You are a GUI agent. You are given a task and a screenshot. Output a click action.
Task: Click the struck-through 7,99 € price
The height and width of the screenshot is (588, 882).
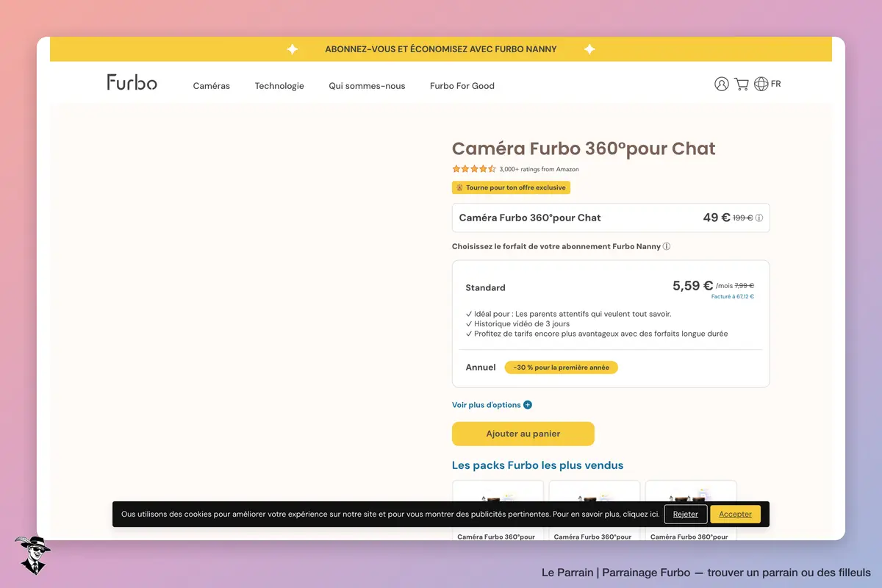click(x=745, y=286)
